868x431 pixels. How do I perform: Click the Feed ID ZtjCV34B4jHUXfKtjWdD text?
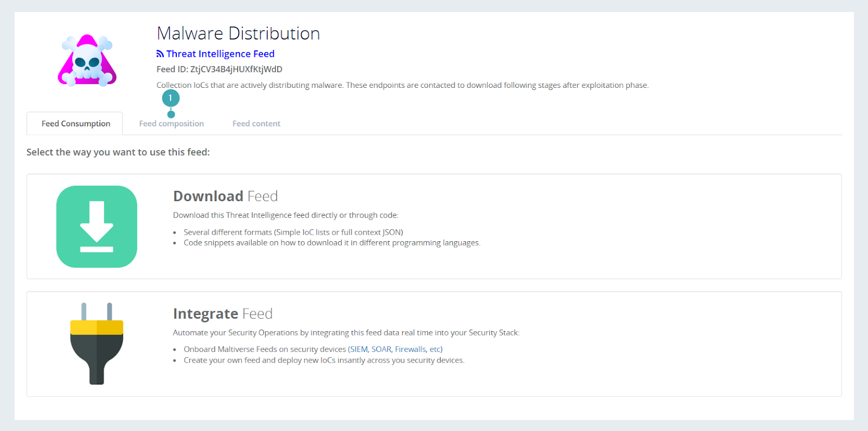click(219, 69)
